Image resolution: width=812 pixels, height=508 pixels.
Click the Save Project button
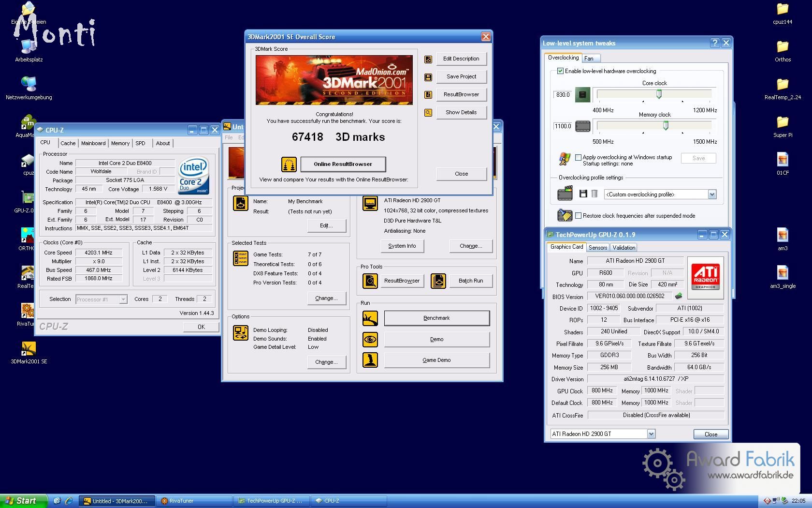(x=461, y=77)
